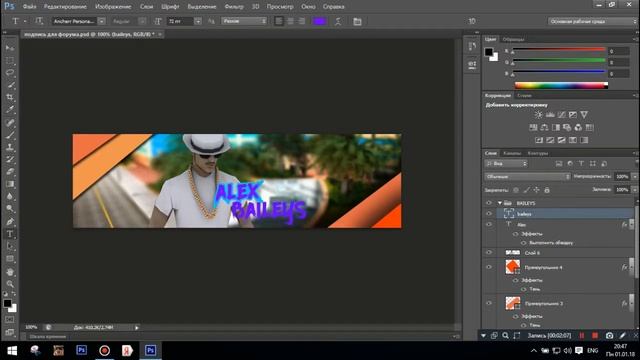The image size is (640, 360).
Task: Open the Окно menu
Action: pos(308,7)
